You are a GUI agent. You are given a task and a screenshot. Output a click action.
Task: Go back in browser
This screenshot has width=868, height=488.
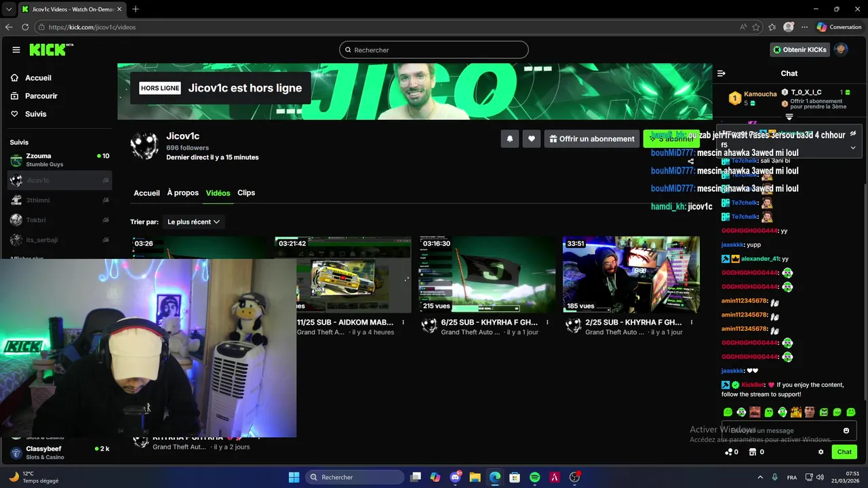[x=9, y=27]
